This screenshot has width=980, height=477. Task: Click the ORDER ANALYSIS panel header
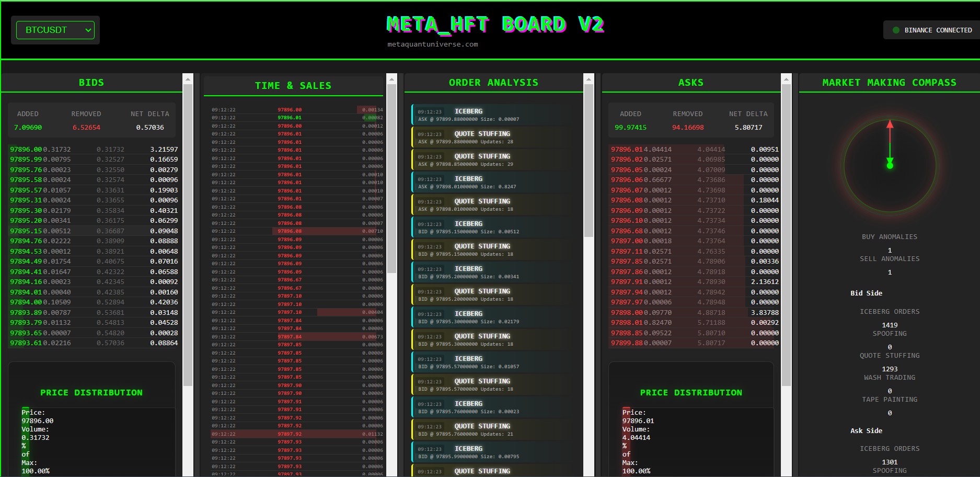click(493, 83)
